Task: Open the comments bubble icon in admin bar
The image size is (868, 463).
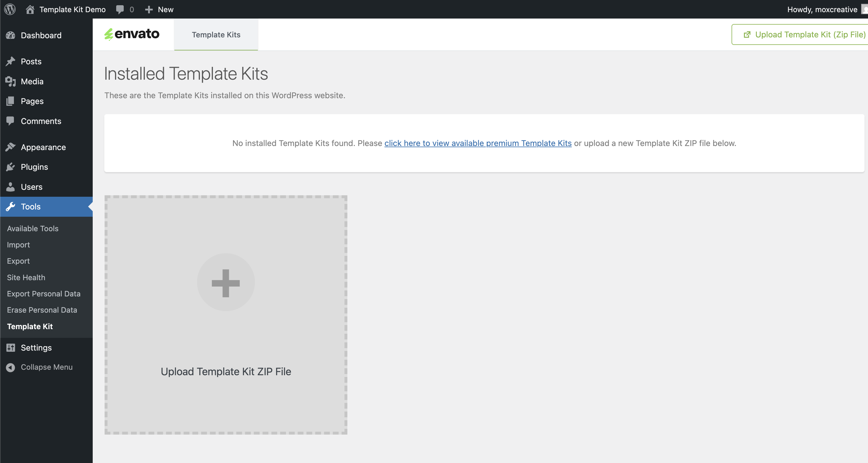Action: (x=120, y=10)
